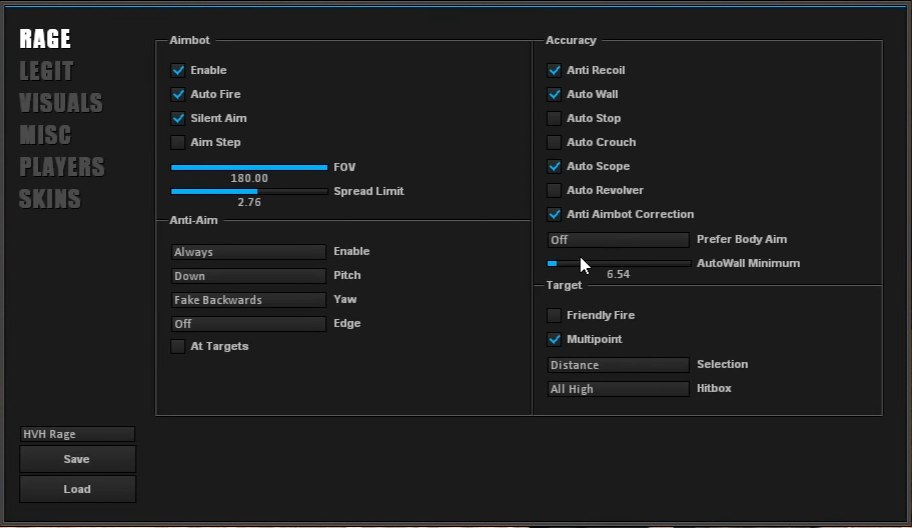Expand the Hitbox dropdown set to All High
The image size is (912, 528).
[x=618, y=389]
